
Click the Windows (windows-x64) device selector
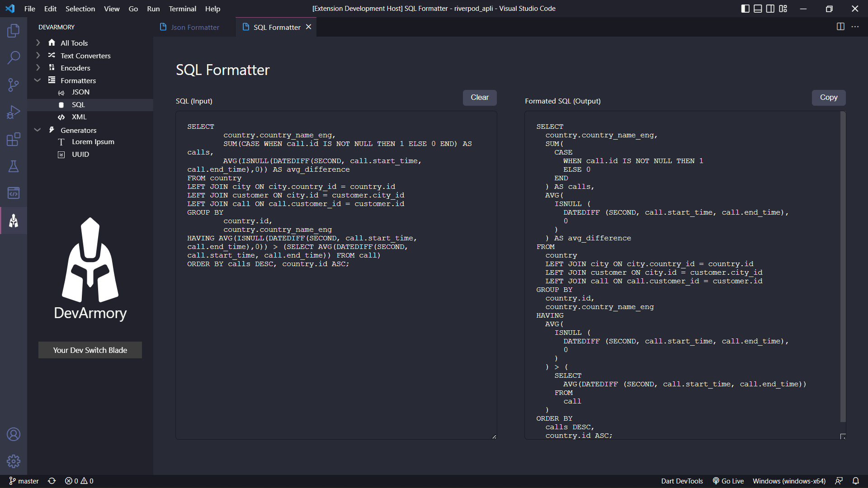click(x=789, y=481)
